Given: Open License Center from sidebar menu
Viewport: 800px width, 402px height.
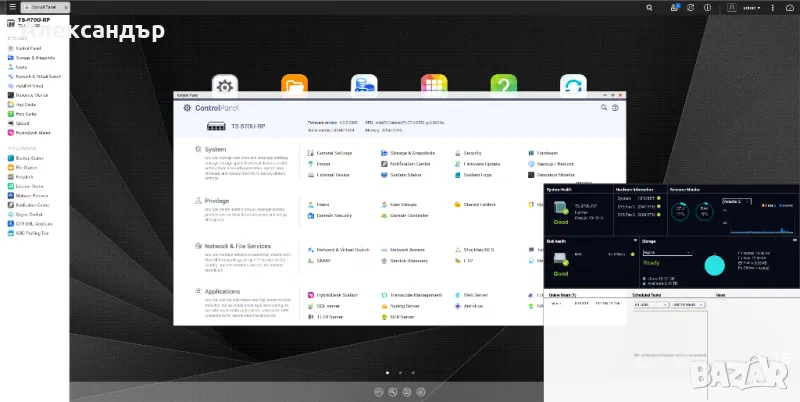Looking at the screenshot, I should pyautogui.click(x=26, y=186).
